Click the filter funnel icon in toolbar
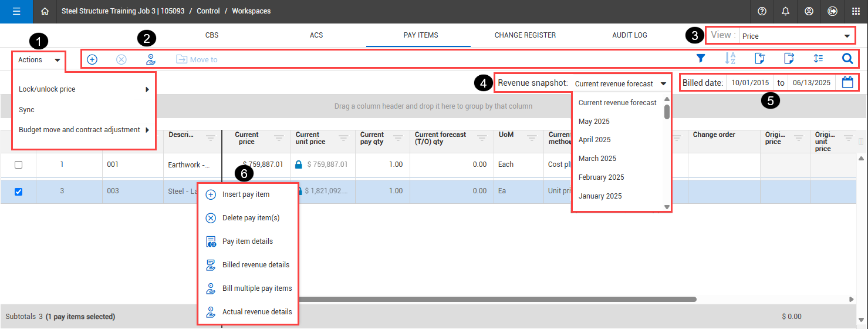The height and width of the screenshot is (329, 868). point(700,58)
